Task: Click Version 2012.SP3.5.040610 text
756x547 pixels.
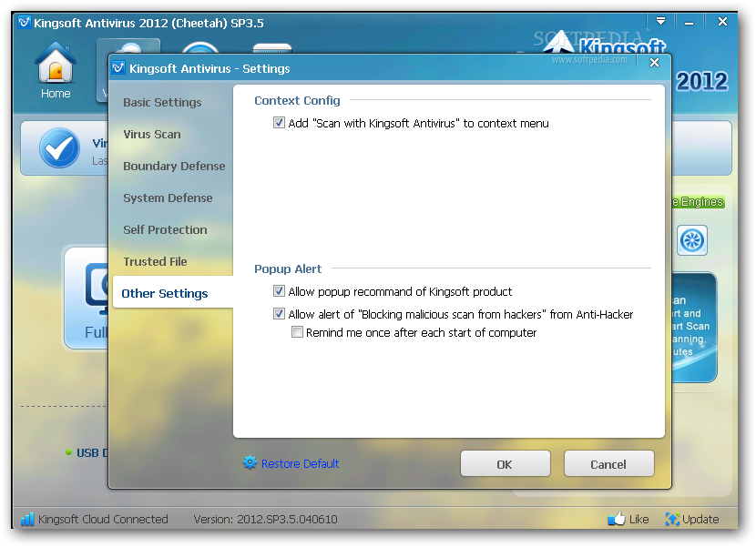Action: click(x=265, y=519)
